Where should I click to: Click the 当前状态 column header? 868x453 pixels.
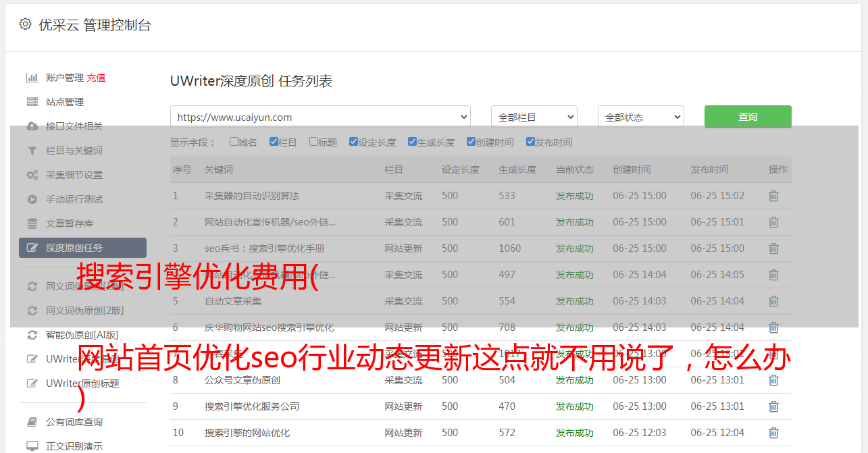575,169
